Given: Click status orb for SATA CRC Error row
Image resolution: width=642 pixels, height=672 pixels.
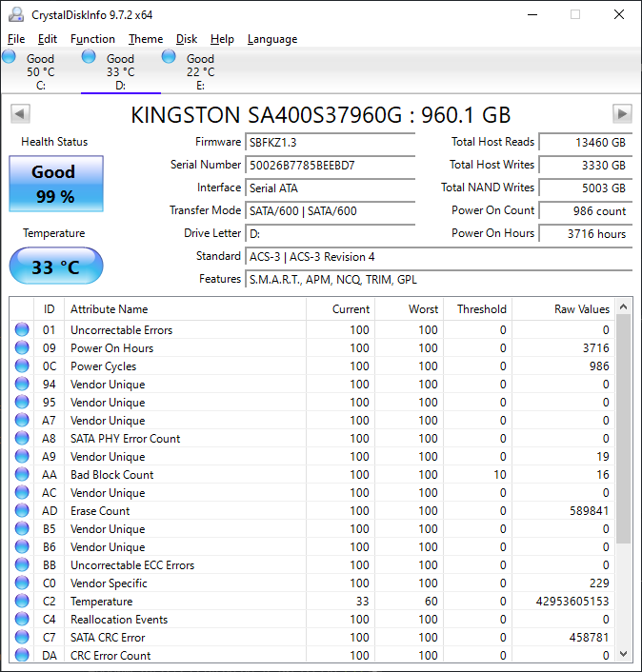Looking at the screenshot, I should point(22,637).
